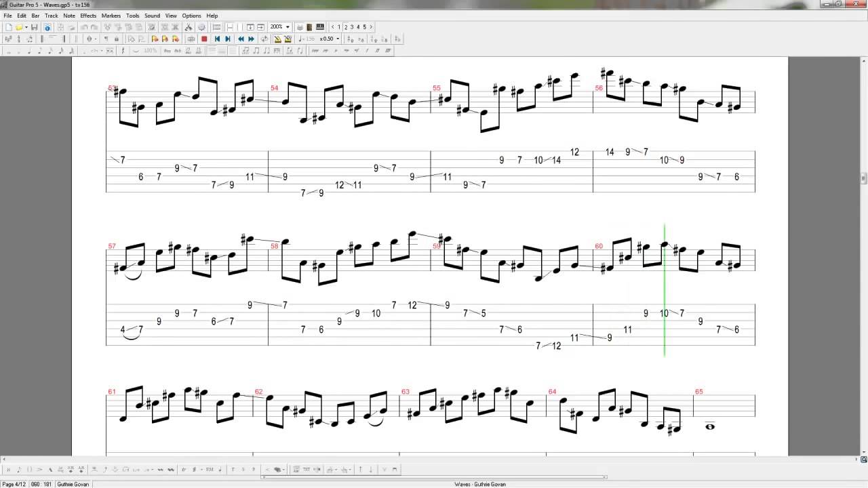Switch to track 1
The height and width of the screenshot is (488, 868).
point(339,27)
